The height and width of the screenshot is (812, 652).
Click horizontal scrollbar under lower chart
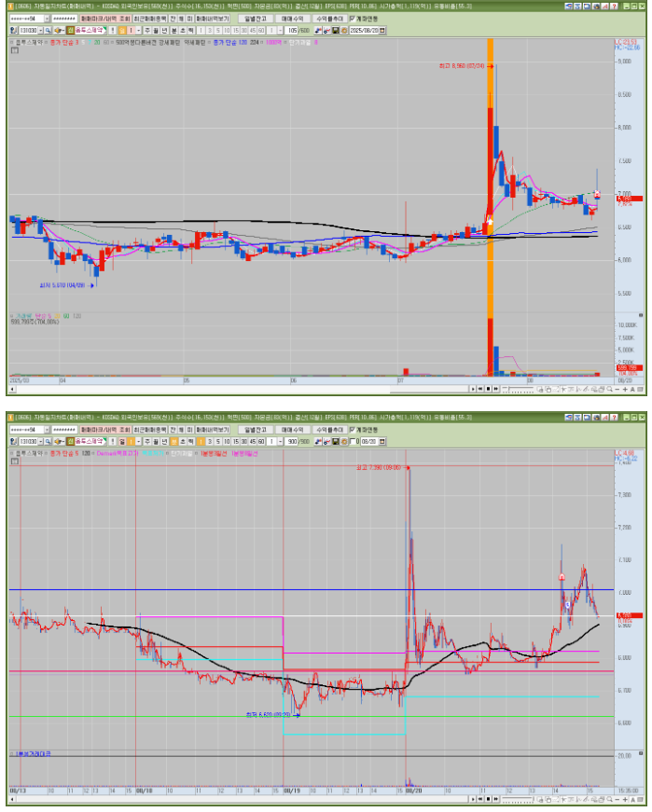click(x=241, y=800)
